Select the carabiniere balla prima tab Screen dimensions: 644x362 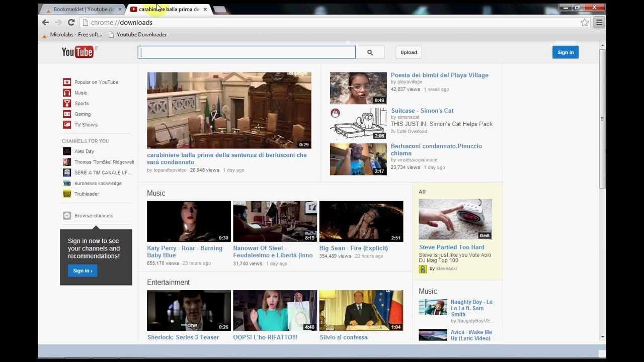point(169,9)
